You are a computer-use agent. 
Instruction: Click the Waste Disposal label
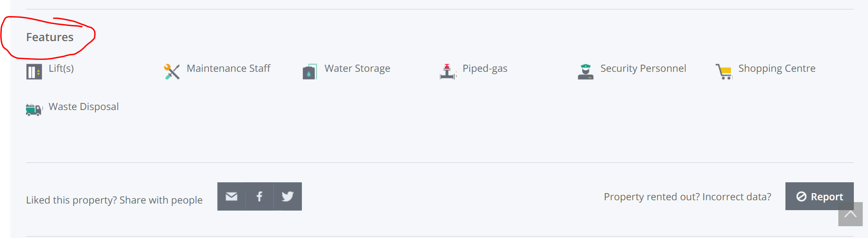tap(83, 107)
